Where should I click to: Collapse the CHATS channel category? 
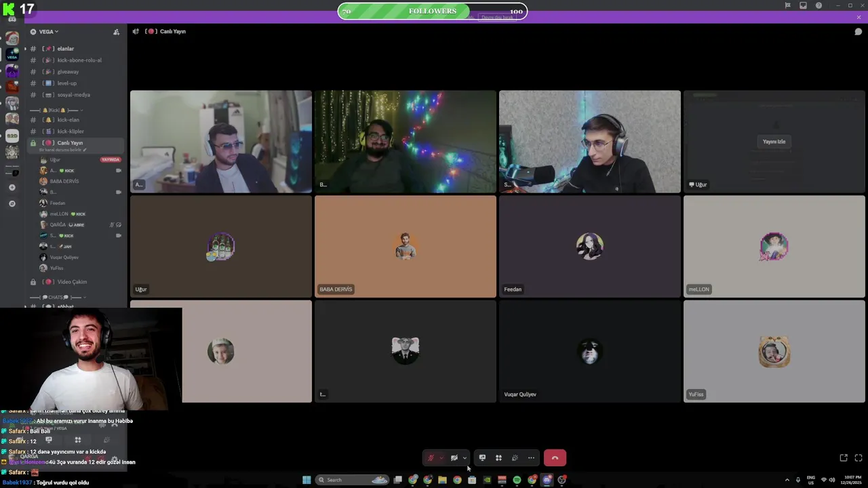[x=58, y=298]
